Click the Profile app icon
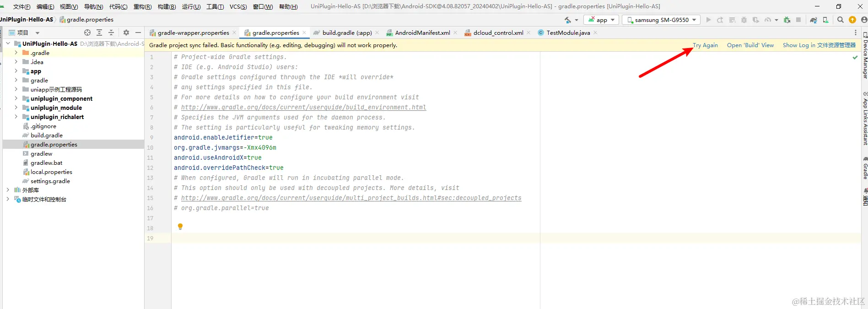Viewport: 868px width, 309px height. pyautogui.click(x=768, y=20)
